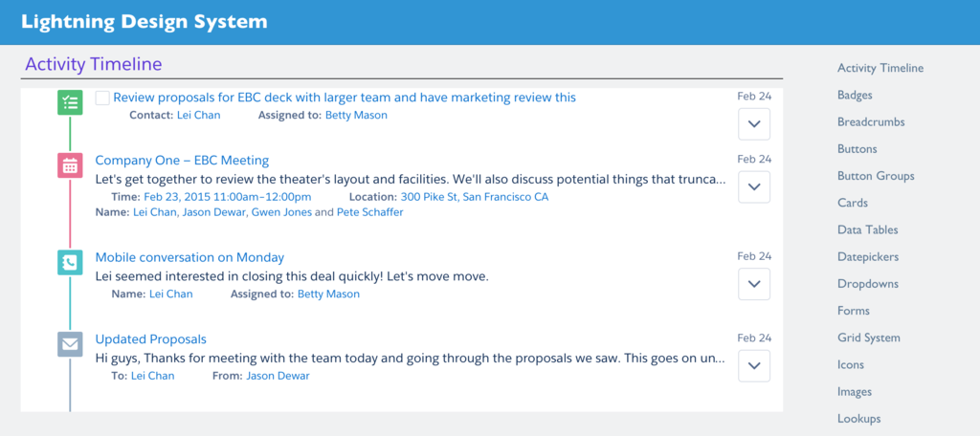Click the Let's get together meeting description

click(x=410, y=179)
